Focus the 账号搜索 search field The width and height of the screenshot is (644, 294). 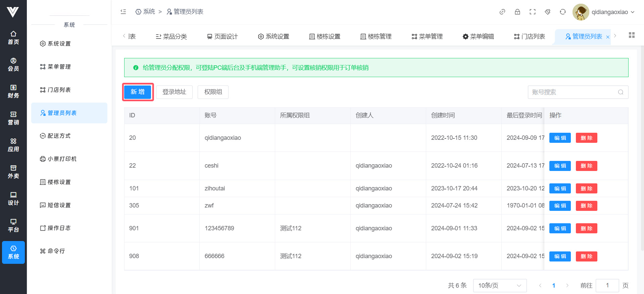[573, 92]
